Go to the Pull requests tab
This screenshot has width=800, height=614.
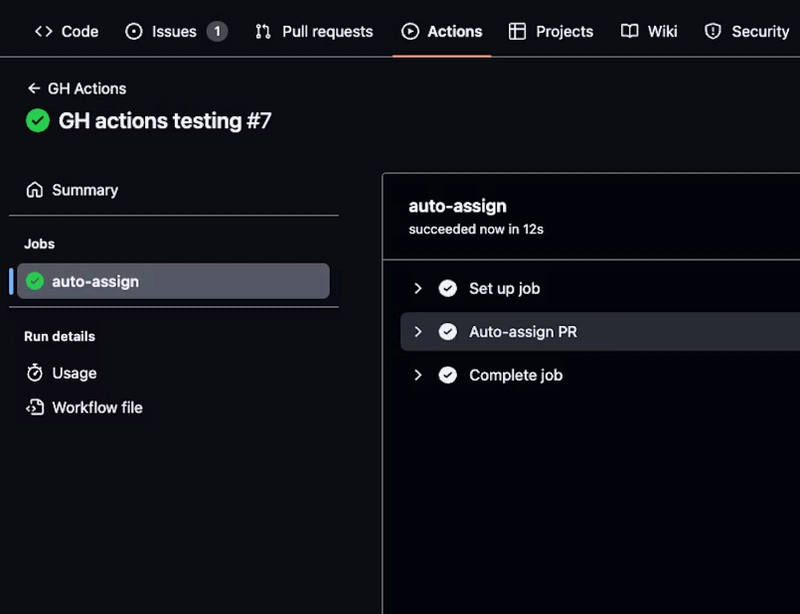point(314,32)
